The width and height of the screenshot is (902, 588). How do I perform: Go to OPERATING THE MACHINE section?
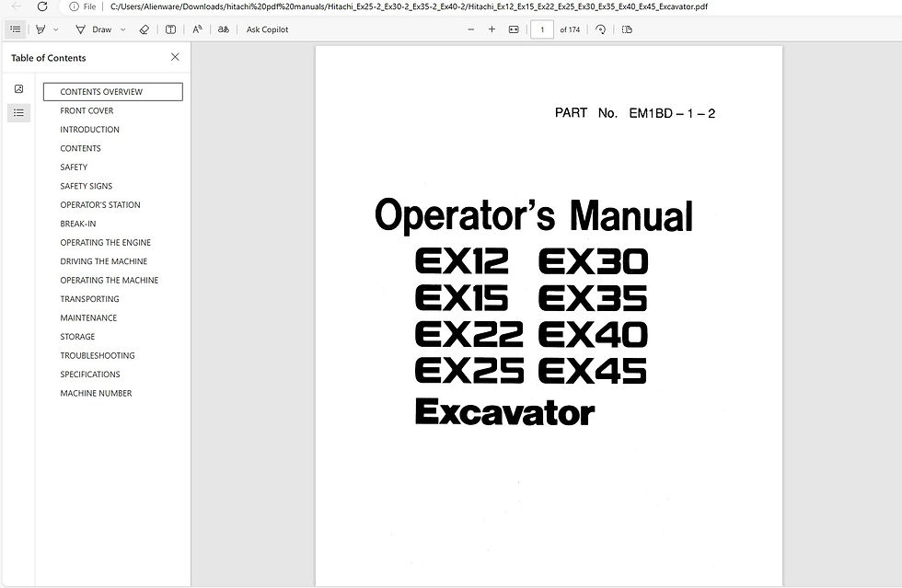pos(110,280)
